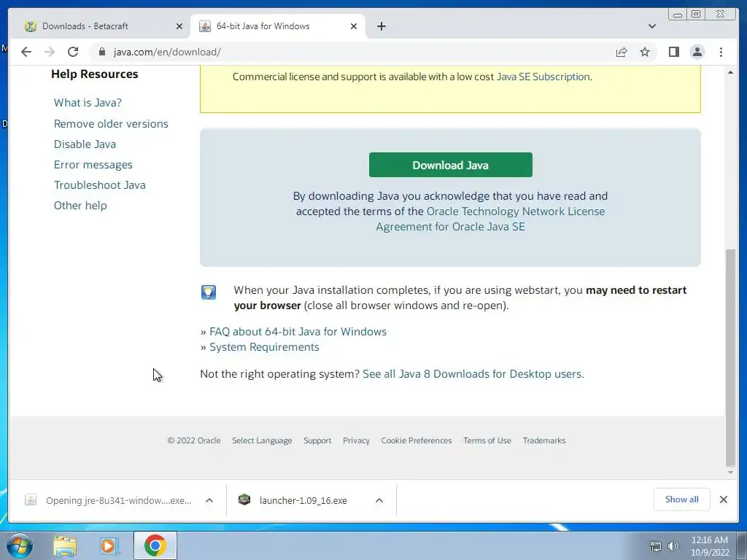Click the launcher-1.09_16.exe file icon
The height and width of the screenshot is (560, 747).
(244, 499)
